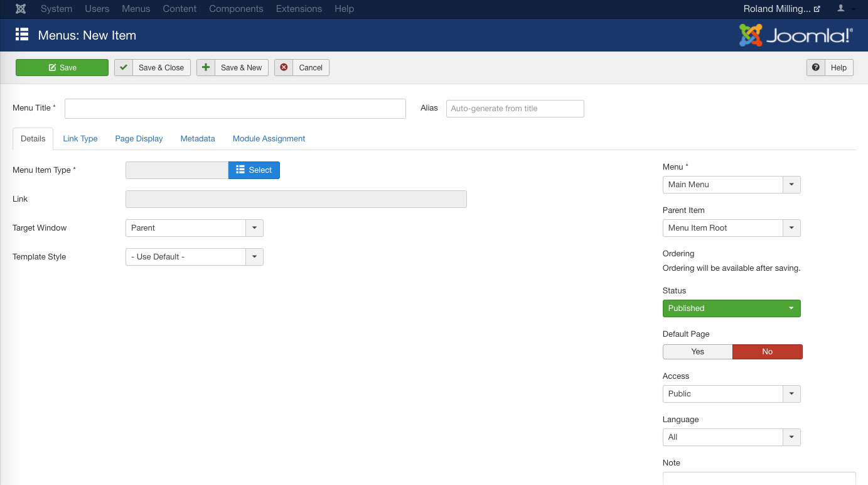Open the Extensions menu
The height and width of the screenshot is (485, 868).
pyautogui.click(x=299, y=9)
